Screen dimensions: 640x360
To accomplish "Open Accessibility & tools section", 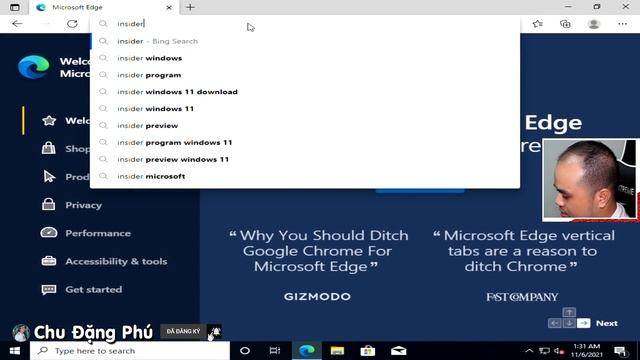I will tap(116, 261).
